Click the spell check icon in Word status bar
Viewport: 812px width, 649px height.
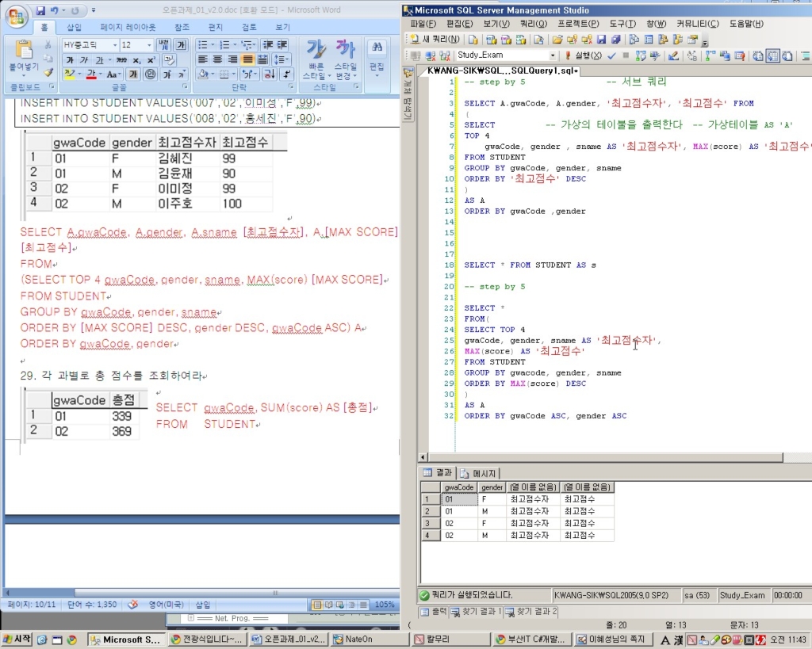coord(133,604)
